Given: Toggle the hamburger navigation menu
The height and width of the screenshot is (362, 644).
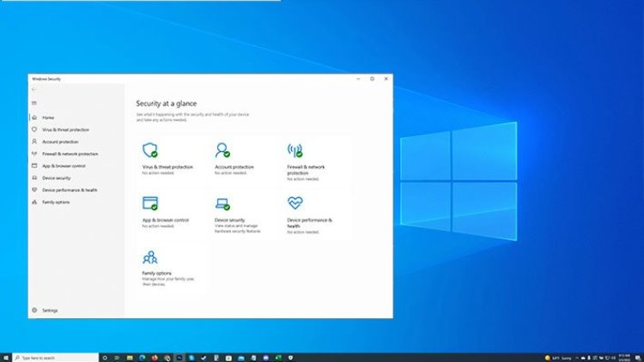Looking at the screenshot, I should (x=34, y=103).
